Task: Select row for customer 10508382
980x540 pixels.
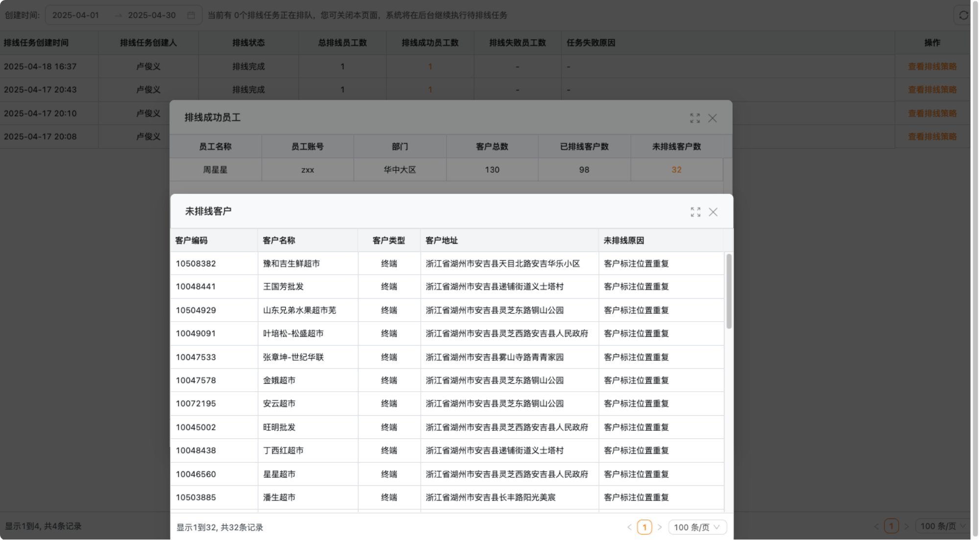Action: coord(196,263)
